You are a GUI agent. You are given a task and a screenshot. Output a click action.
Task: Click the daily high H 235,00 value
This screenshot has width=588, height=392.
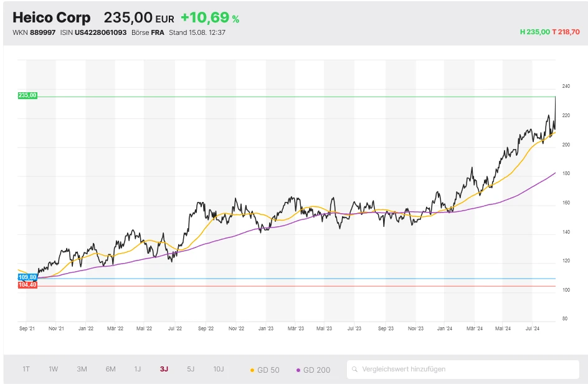pos(534,32)
